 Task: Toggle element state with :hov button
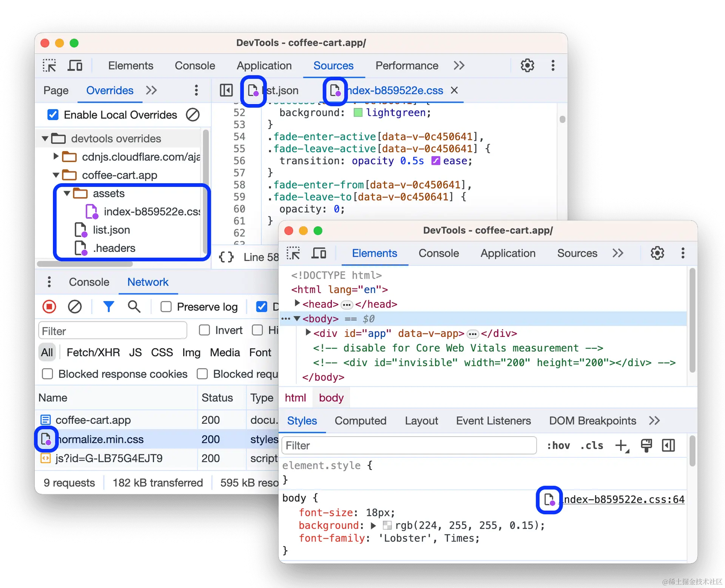pyautogui.click(x=558, y=446)
